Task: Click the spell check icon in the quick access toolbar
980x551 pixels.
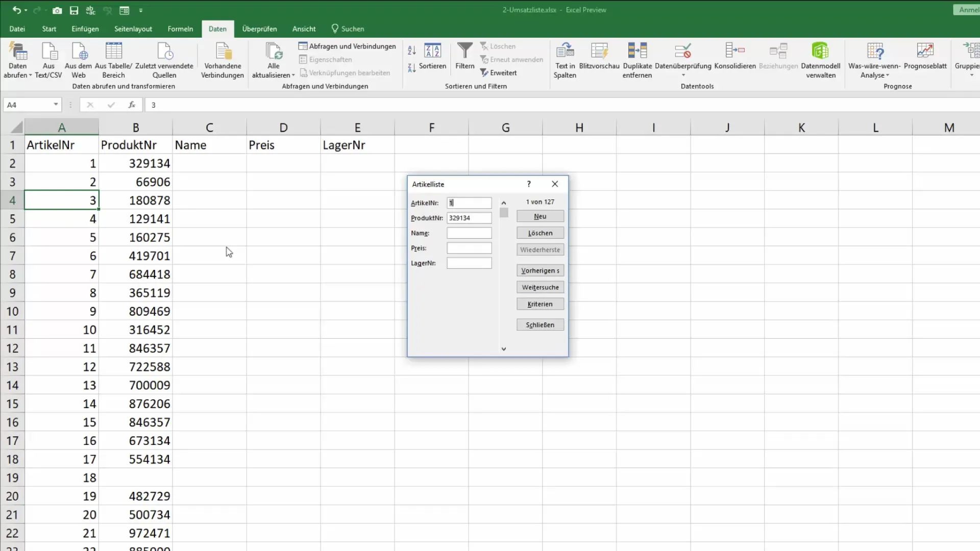Action: click(91, 10)
